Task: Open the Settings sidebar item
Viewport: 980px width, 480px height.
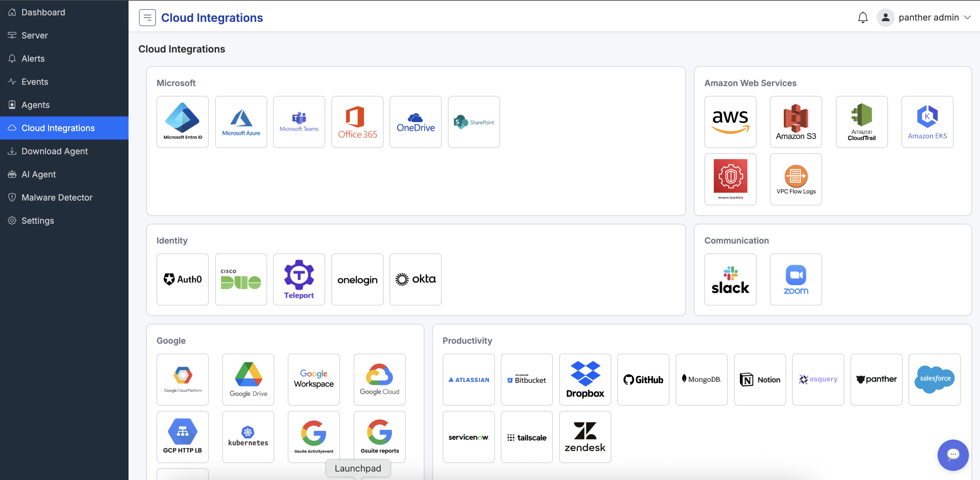Action: pyautogui.click(x=38, y=221)
